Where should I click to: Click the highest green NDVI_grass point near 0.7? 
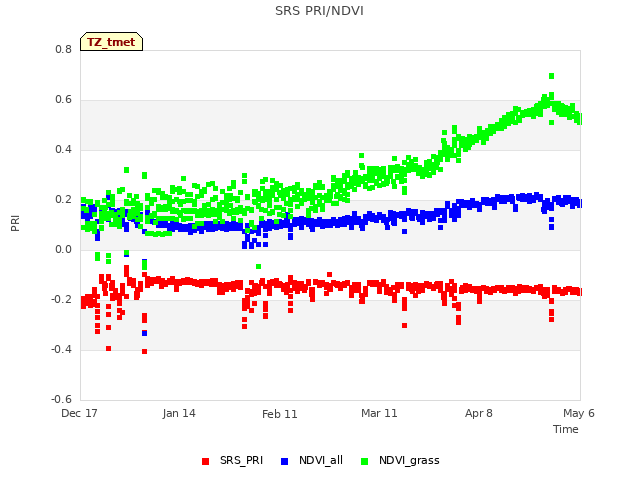551,76
